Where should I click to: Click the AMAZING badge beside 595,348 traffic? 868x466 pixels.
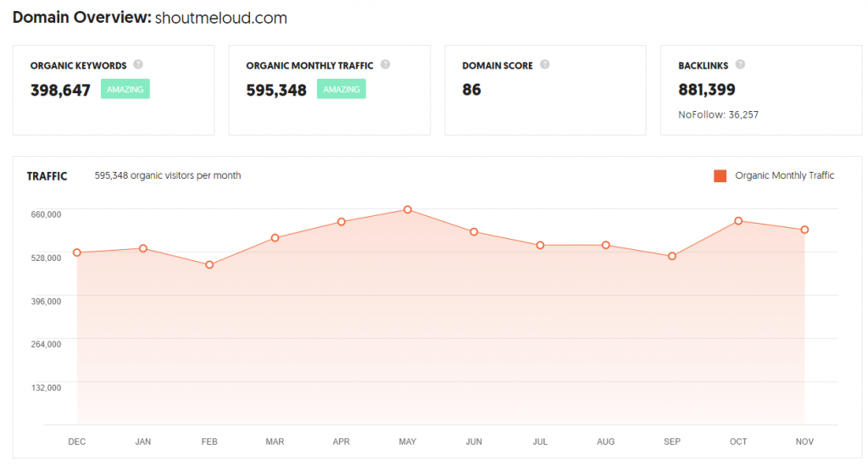click(x=342, y=89)
